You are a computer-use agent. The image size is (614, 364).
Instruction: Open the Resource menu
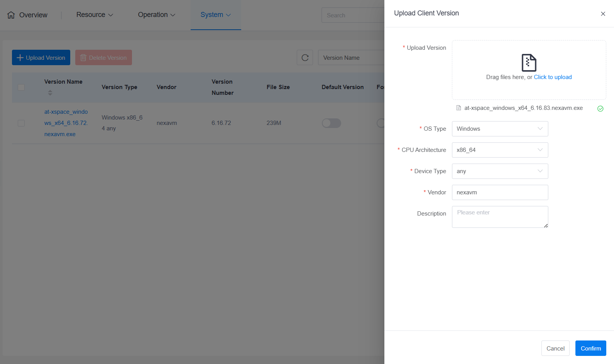[x=95, y=15]
